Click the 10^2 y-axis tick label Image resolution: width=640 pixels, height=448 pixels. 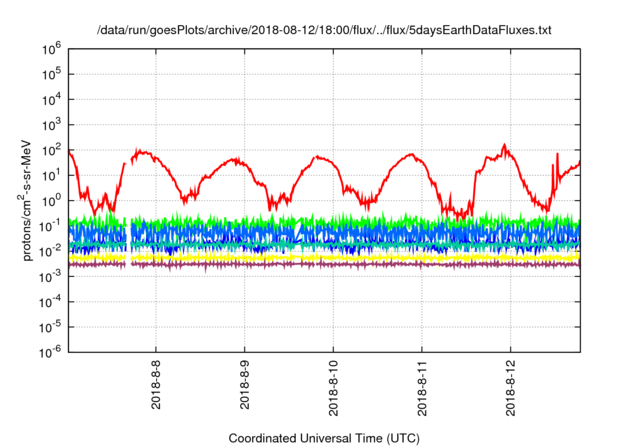pyautogui.click(x=51, y=151)
